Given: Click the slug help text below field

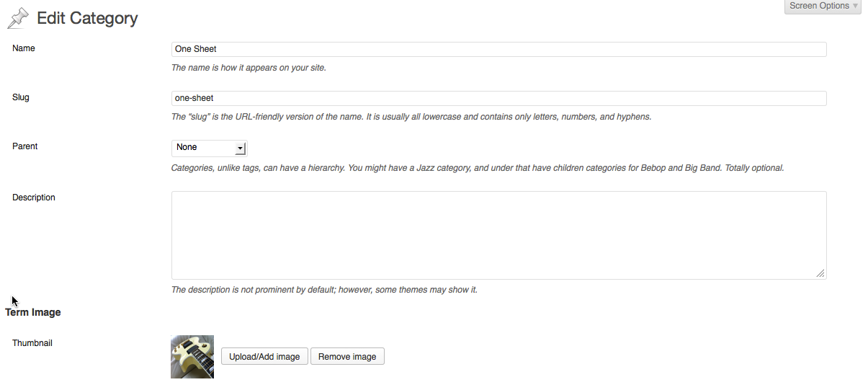Looking at the screenshot, I should pyautogui.click(x=411, y=117).
